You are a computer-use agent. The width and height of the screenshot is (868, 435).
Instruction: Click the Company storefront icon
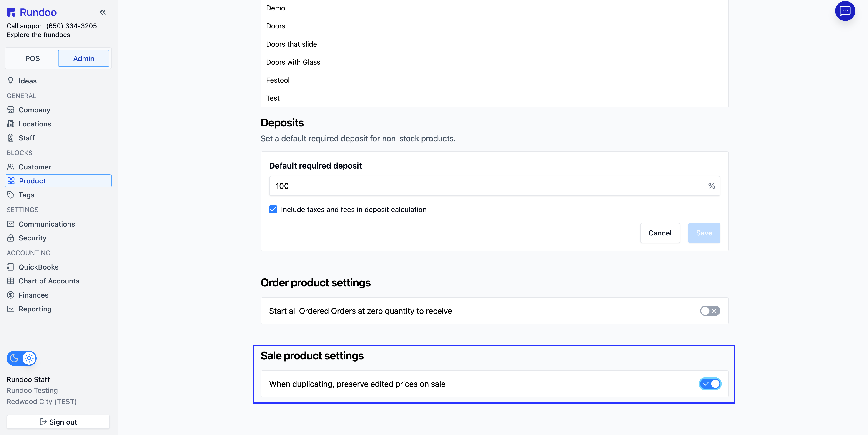click(x=11, y=110)
